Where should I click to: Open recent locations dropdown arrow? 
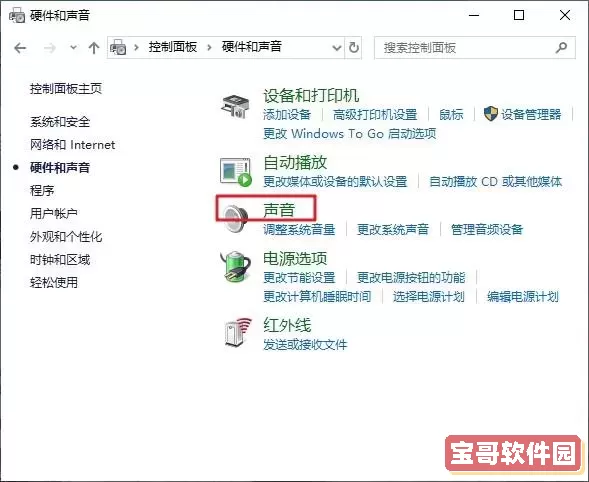coord(73,48)
